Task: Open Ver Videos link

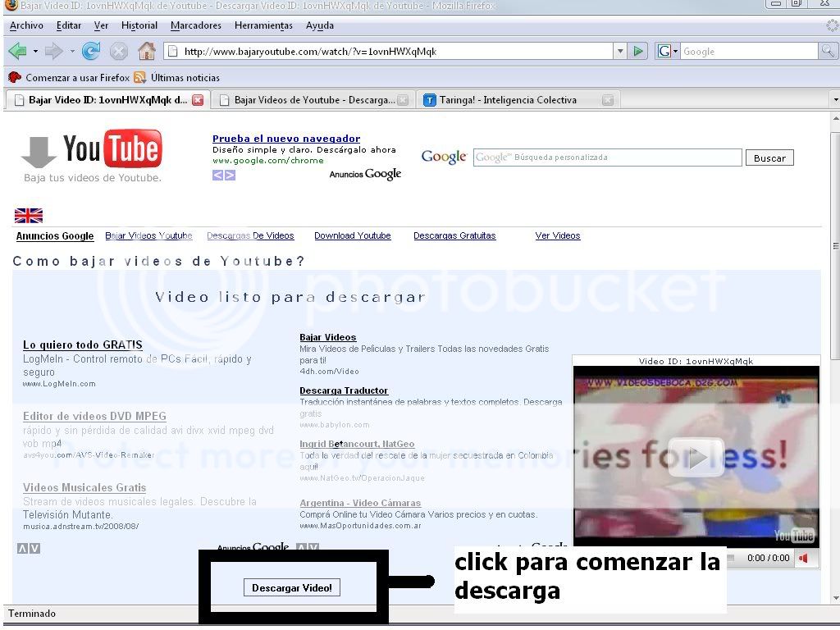Action: [558, 235]
